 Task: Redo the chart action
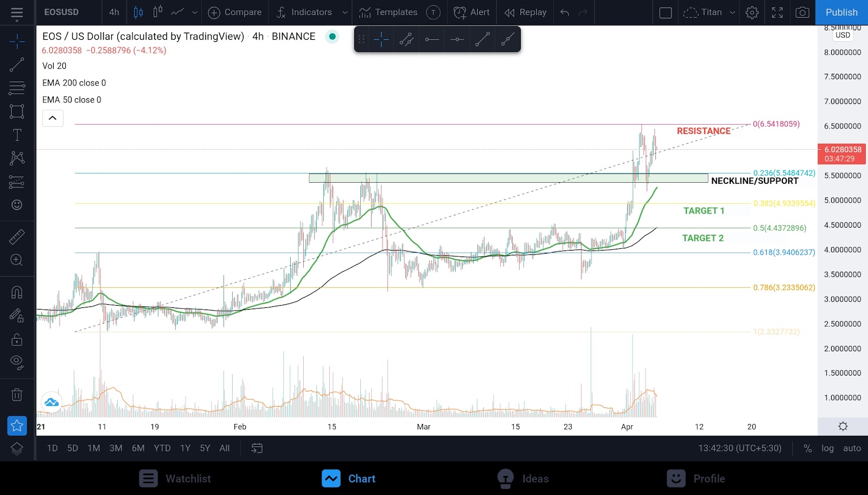pyautogui.click(x=583, y=12)
